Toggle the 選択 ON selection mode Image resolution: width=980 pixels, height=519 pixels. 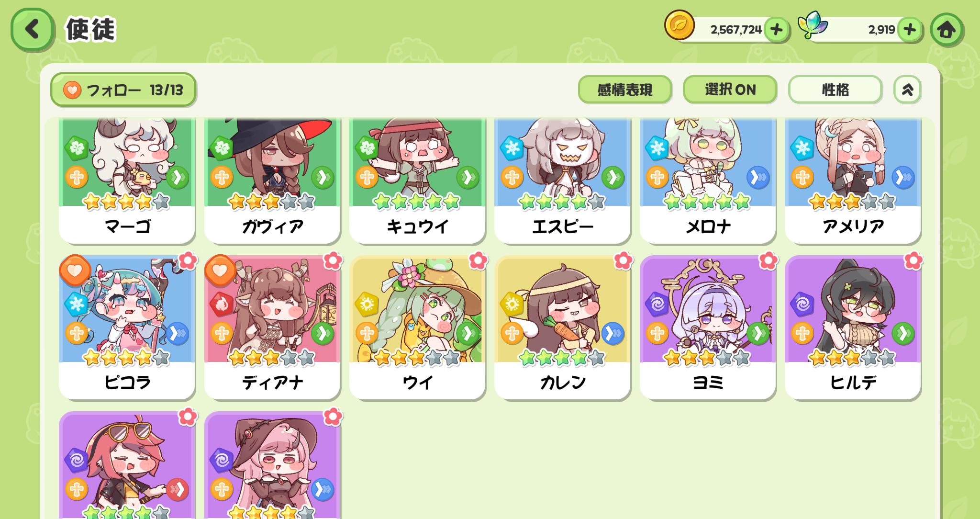(x=730, y=90)
